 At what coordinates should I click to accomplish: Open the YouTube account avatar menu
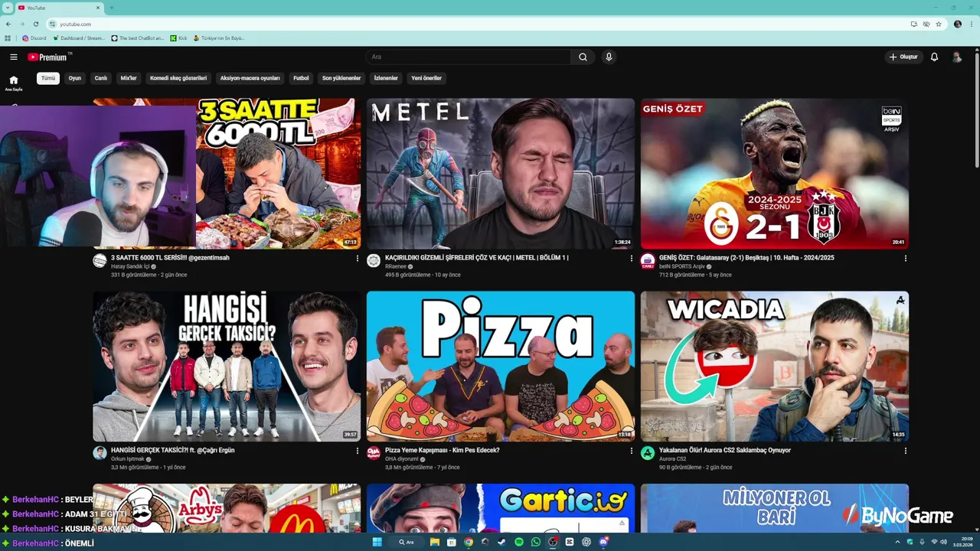[x=957, y=57]
